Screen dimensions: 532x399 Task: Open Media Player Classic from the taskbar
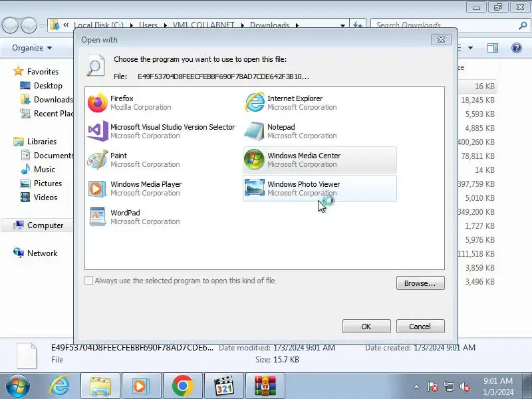point(224,386)
